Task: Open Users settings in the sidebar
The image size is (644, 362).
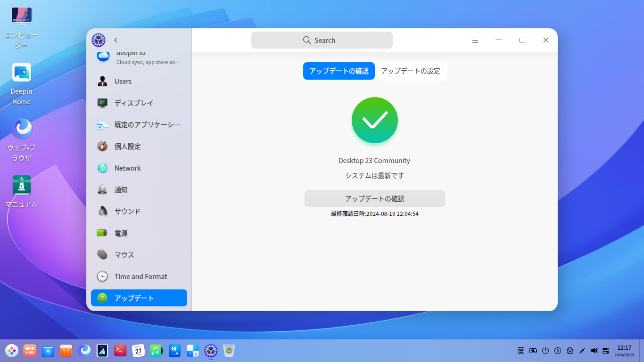Action: (123, 81)
